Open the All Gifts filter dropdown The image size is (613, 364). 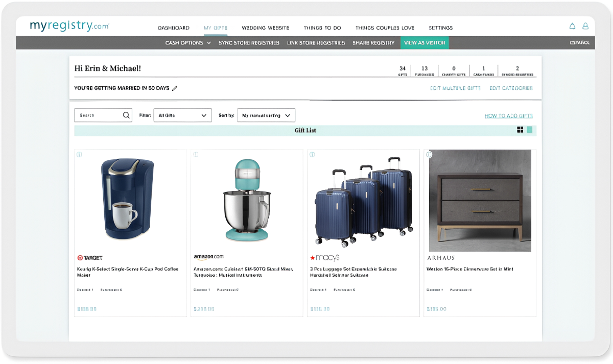coord(183,115)
